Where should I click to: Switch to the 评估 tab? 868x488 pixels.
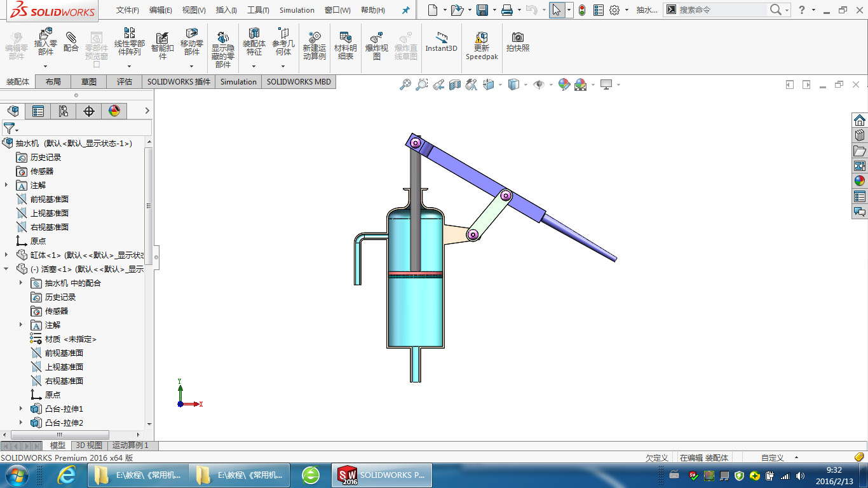[x=125, y=82]
